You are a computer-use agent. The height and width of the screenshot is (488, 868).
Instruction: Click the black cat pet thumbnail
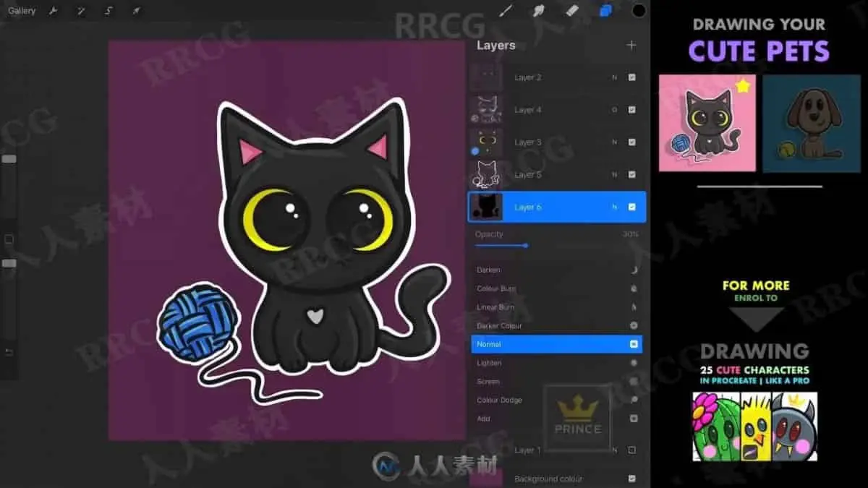tap(707, 123)
